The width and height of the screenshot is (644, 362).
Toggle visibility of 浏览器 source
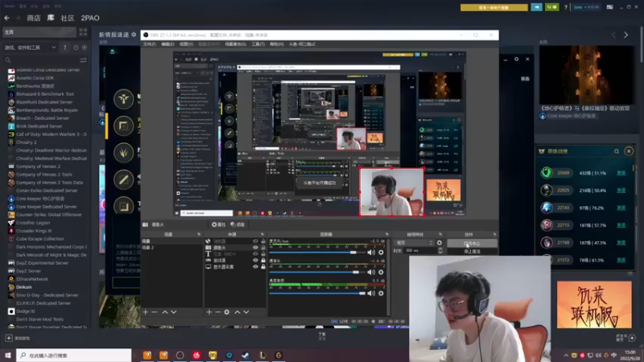click(x=255, y=241)
